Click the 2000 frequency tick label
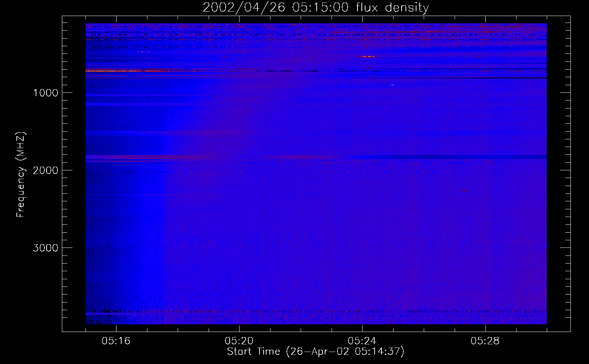 pyautogui.click(x=46, y=170)
